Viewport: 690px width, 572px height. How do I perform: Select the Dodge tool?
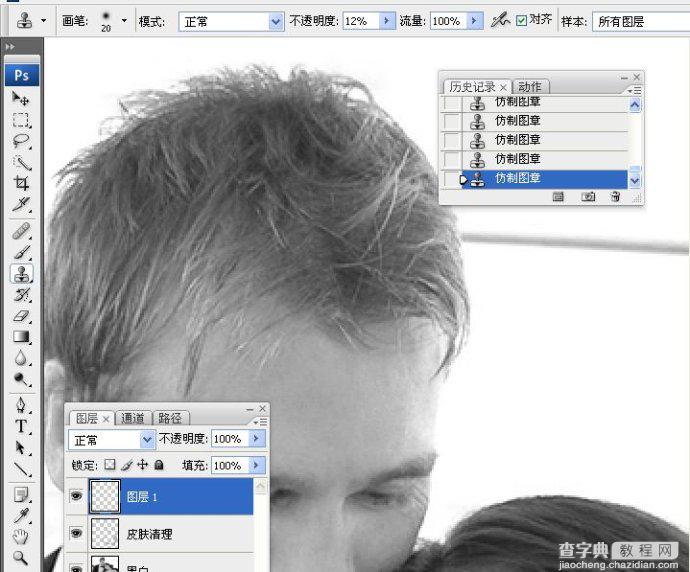[21, 379]
